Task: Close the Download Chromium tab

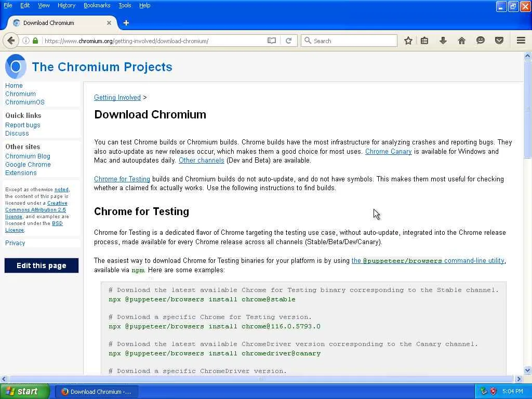Action: 109,23
